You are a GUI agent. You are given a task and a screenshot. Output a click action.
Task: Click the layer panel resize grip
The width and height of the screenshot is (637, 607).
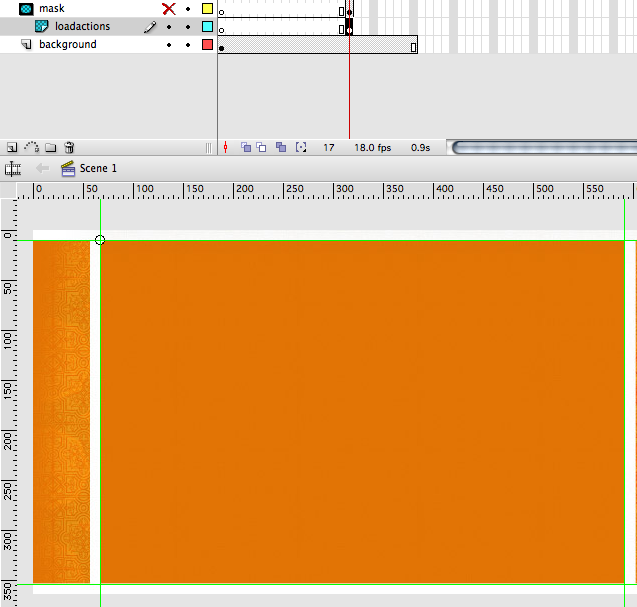pyautogui.click(x=208, y=148)
